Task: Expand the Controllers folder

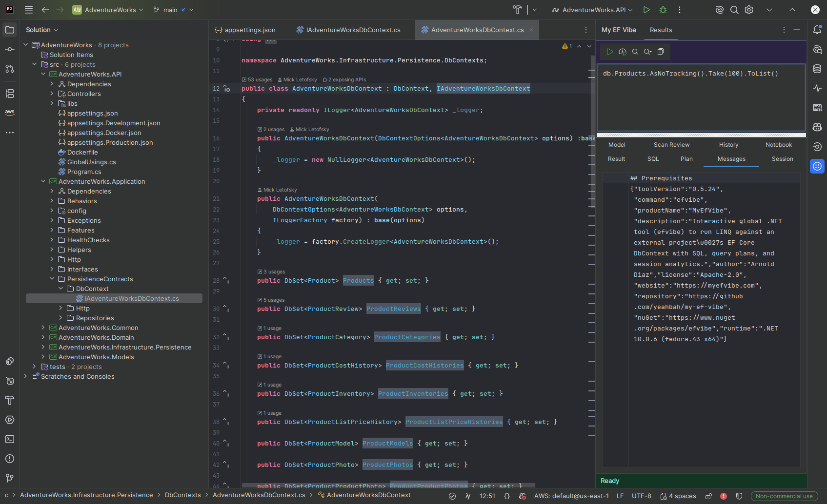Action: pos(52,94)
